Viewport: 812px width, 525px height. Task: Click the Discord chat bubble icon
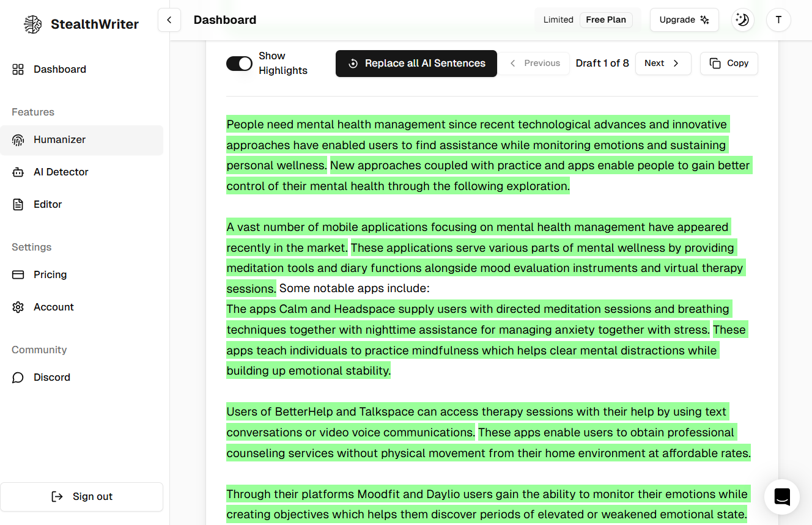(x=18, y=378)
